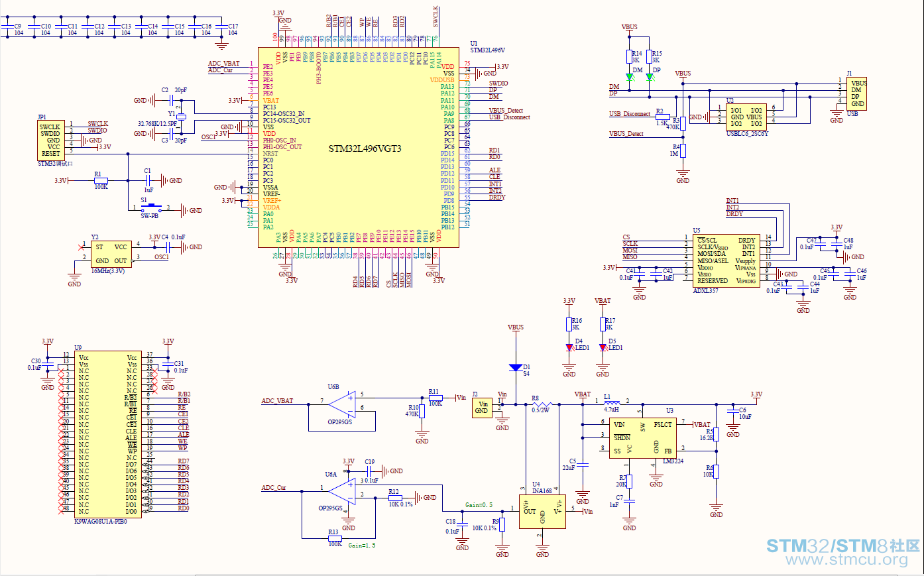The image size is (924, 576).
Task: Click the C6 10uF capacitor
Action: (732, 410)
